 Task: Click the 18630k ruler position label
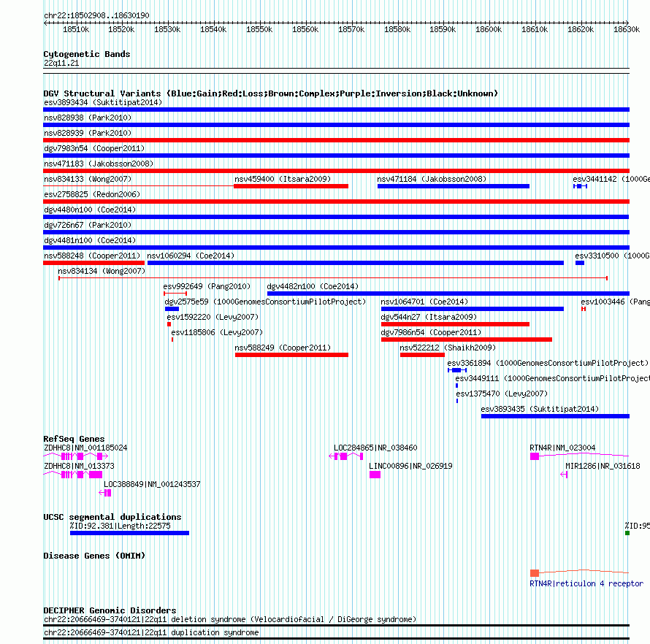(627, 29)
